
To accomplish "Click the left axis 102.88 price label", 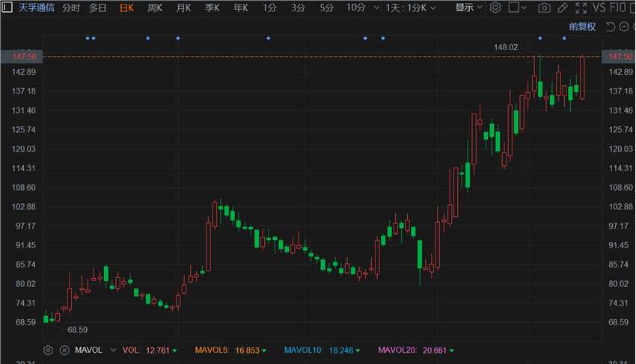I will 23,207.
